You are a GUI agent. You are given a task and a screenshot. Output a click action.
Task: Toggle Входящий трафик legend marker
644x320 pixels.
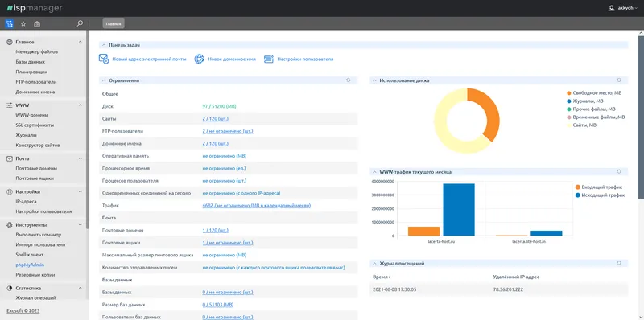point(578,187)
